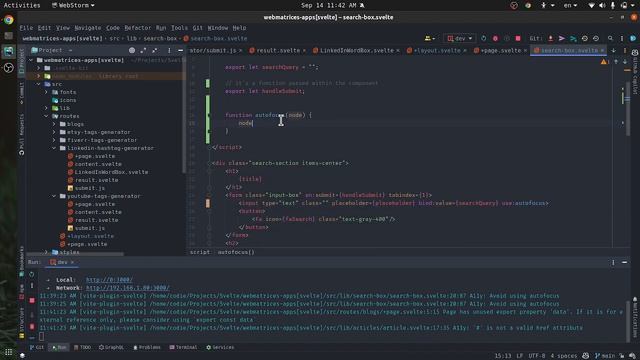Open the WebStorm app menu in top bar
The height and width of the screenshot is (360, 640).
pyautogui.click(x=73, y=5)
